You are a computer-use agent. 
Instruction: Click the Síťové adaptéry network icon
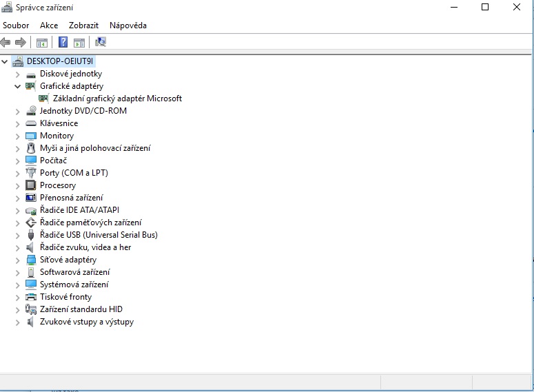(31, 260)
